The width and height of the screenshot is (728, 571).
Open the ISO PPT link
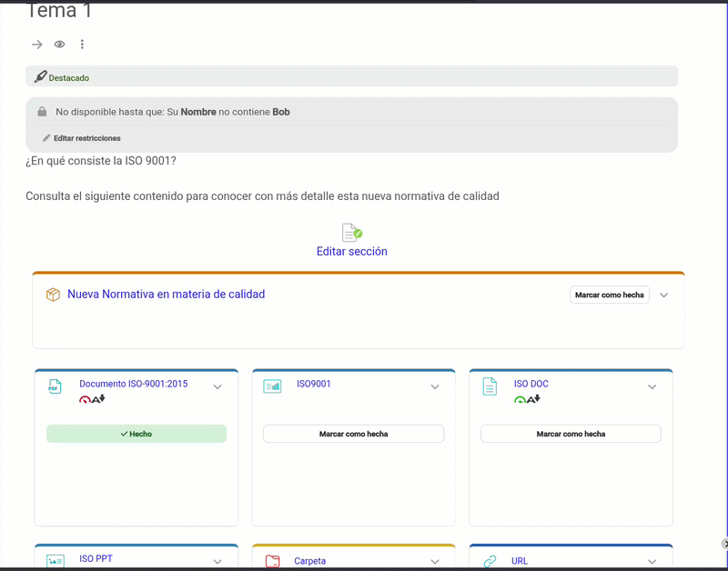point(96,558)
